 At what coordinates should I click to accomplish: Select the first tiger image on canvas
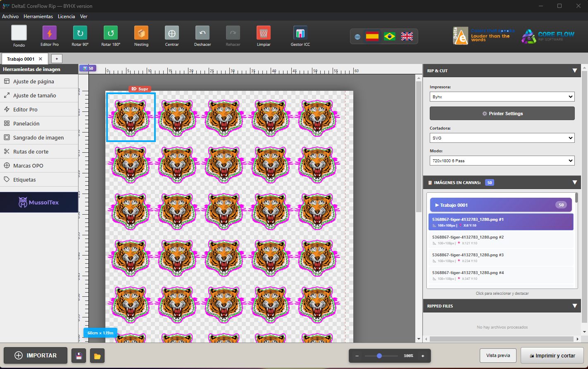(x=131, y=117)
